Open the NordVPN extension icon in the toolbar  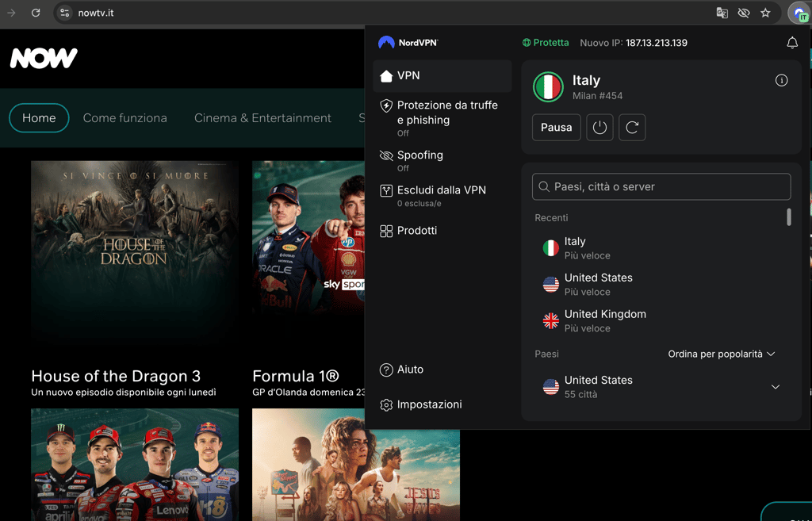(x=799, y=13)
